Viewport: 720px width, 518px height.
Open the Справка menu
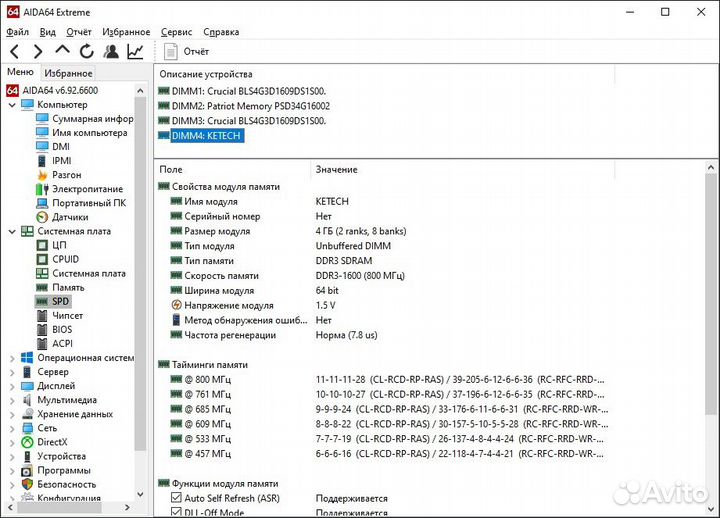tap(221, 32)
